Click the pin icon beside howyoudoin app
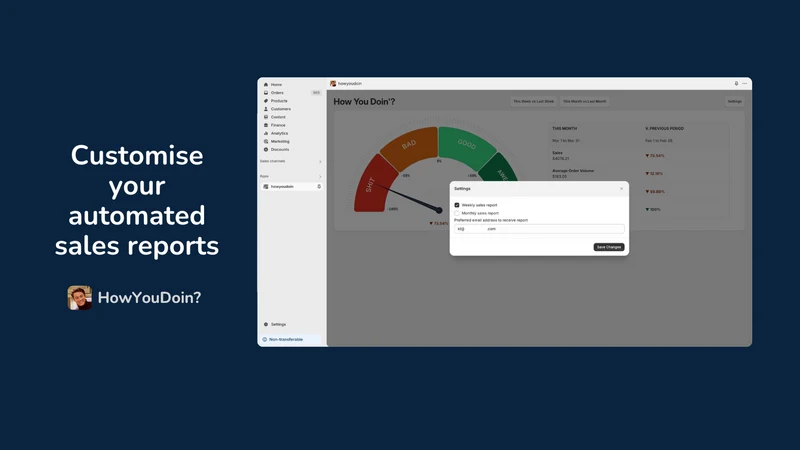 [x=319, y=187]
